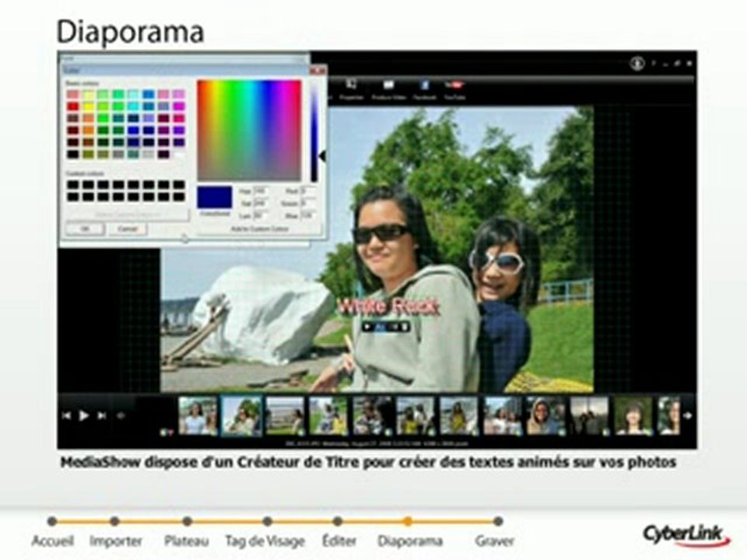The height and width of the screenshot is (560, 747).
Task: Select the partially visible last filmstrip thumbnail
Action: (x=668, y=415)
